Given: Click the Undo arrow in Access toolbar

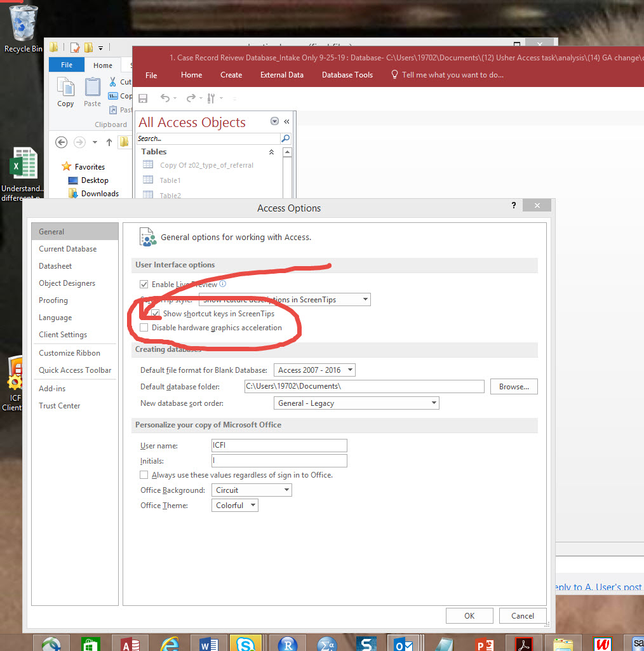Looking at the screenshot, I should click(165, 98).
